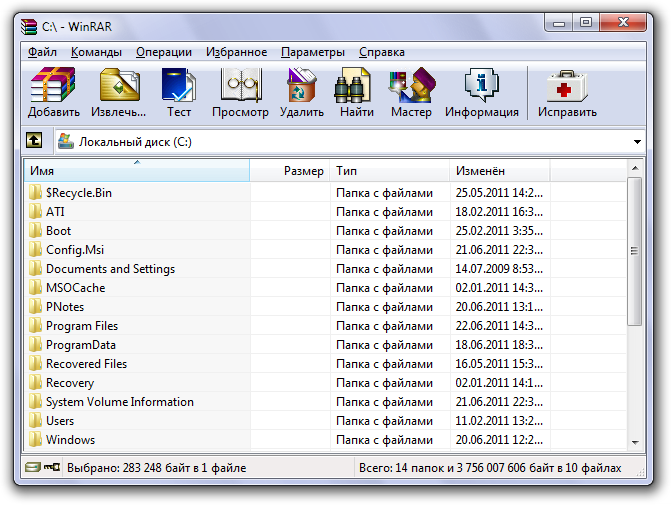Click the ATI folder icon

pos(35,211)
